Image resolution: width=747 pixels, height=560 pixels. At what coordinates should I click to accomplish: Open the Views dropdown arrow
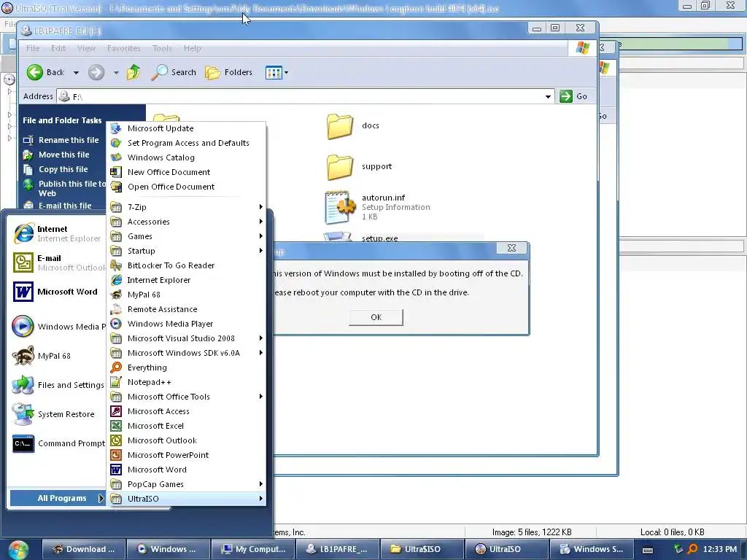tap(286, 73)
